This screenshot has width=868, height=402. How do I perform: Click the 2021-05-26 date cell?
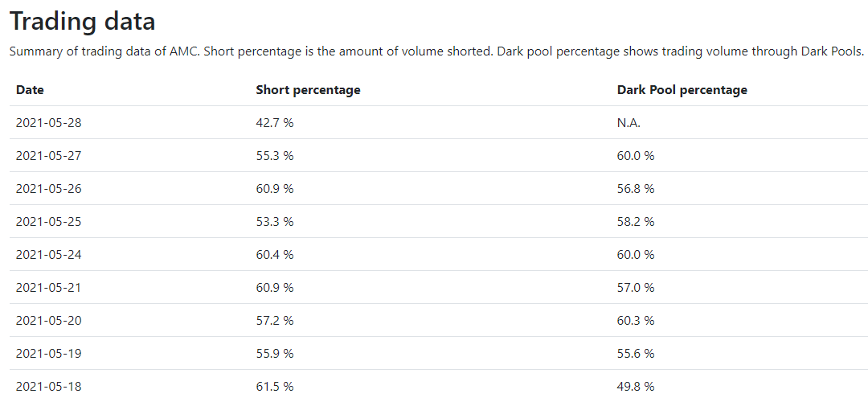pyautogui.click(x=48, y=189)
